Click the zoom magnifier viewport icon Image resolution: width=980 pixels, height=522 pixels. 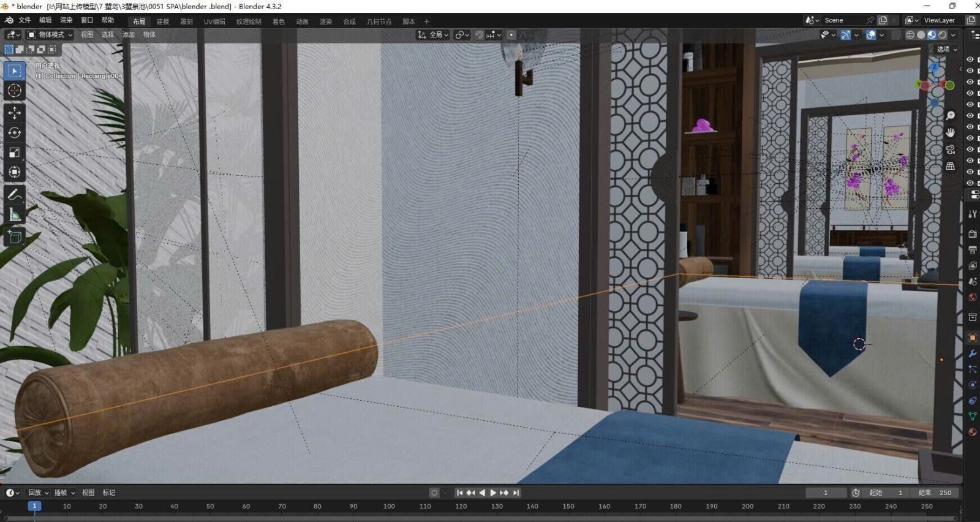click(x=950, y=116)
